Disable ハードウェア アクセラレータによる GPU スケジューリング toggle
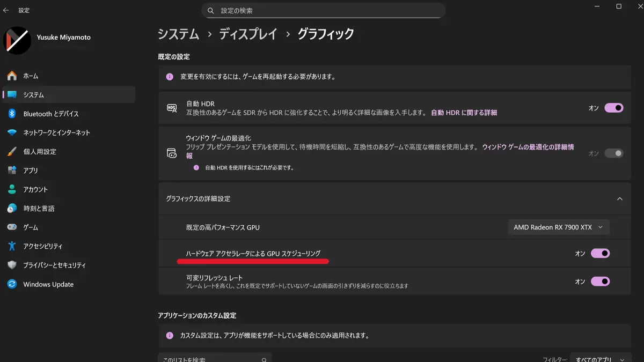Screen dimensions: 644x362 (600, 253)
